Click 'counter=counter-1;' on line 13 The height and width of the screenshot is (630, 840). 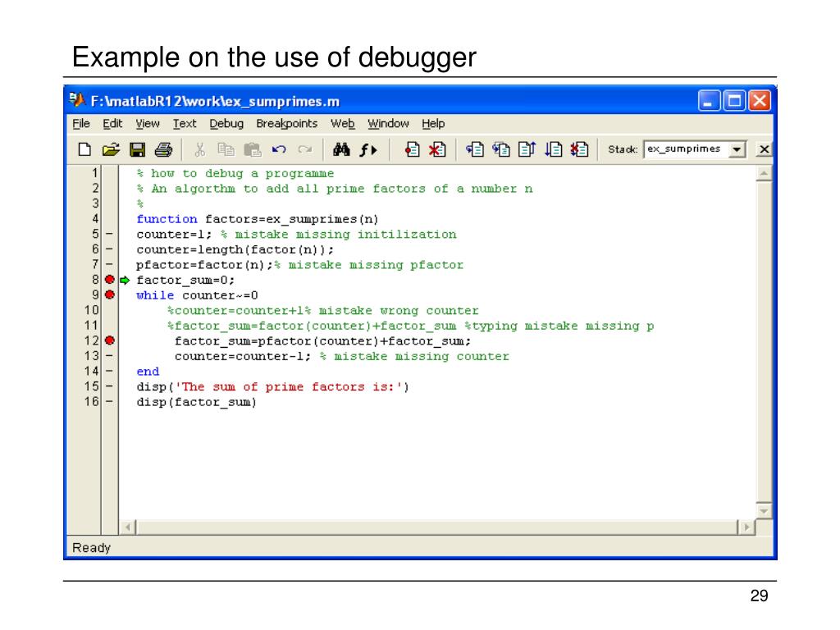[243, 356]
